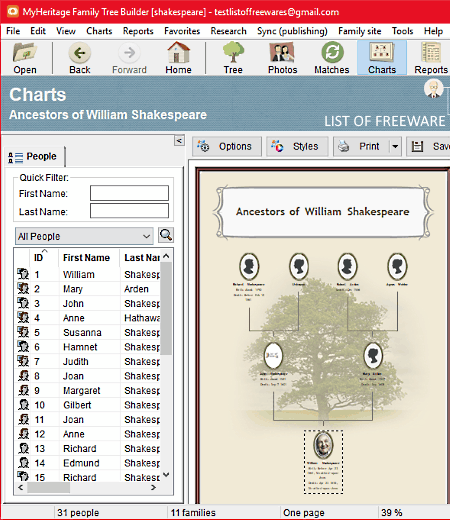Click John Shakespeare's oval in the chart
450x520 pixels.
pyautogui.click(x=273, y=355)
